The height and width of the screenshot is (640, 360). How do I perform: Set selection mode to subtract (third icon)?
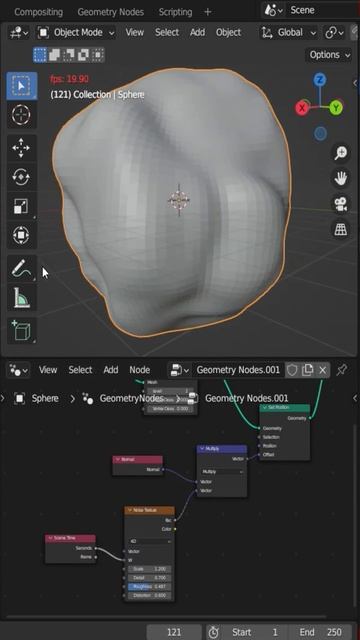coord(69,54)
